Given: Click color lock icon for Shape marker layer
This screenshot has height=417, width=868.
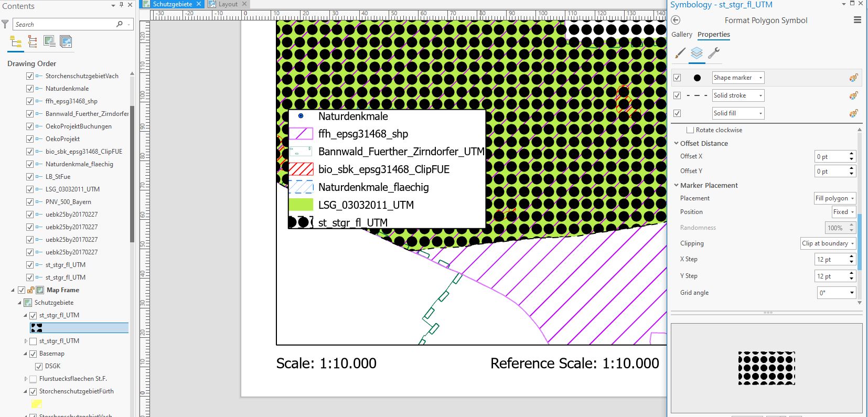Looking at the screenshot, I should click(x=854, y=78).
